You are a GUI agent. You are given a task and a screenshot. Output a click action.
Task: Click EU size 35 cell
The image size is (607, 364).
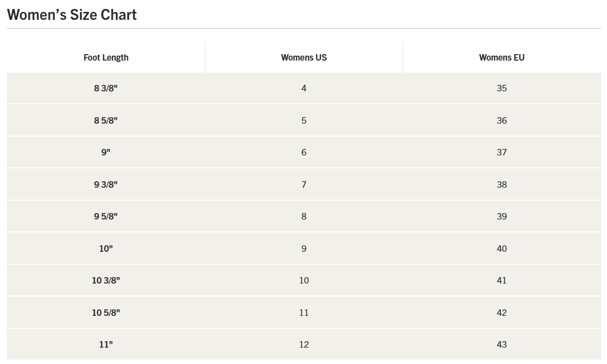tap(502, 88)
